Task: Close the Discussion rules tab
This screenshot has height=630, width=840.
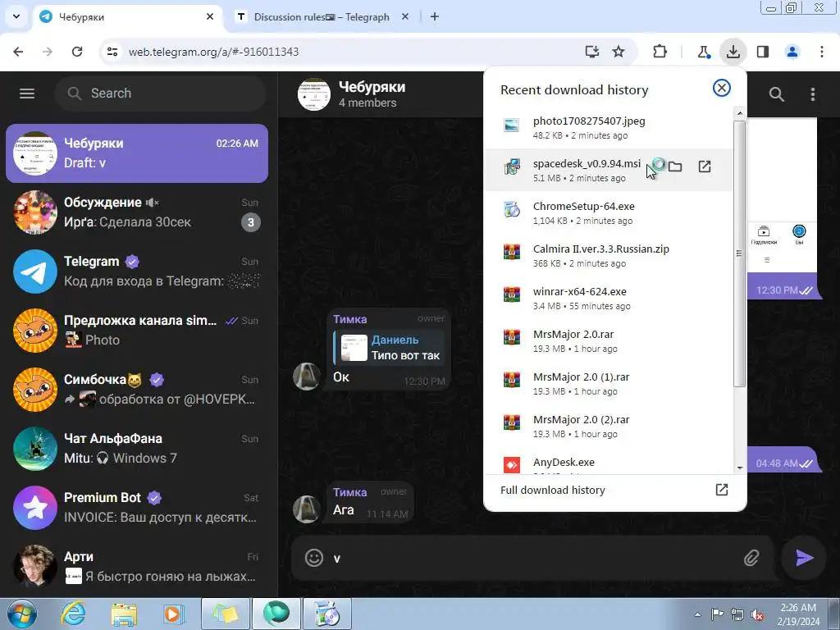Action: coord(405,16)
